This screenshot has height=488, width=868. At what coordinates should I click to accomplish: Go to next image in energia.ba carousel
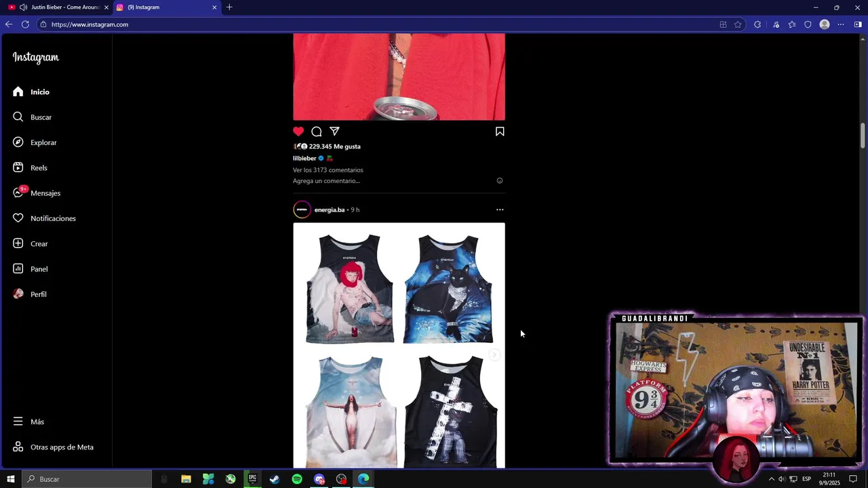click(495, 354)
